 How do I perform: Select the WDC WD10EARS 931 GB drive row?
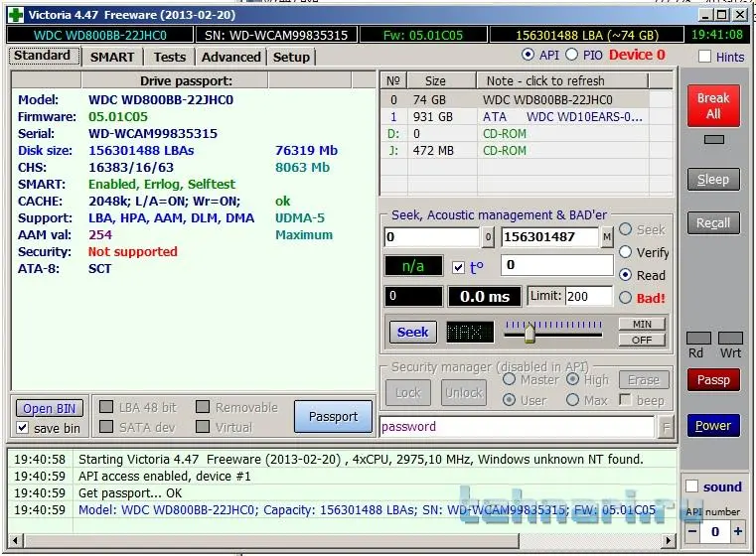[515, 116]
